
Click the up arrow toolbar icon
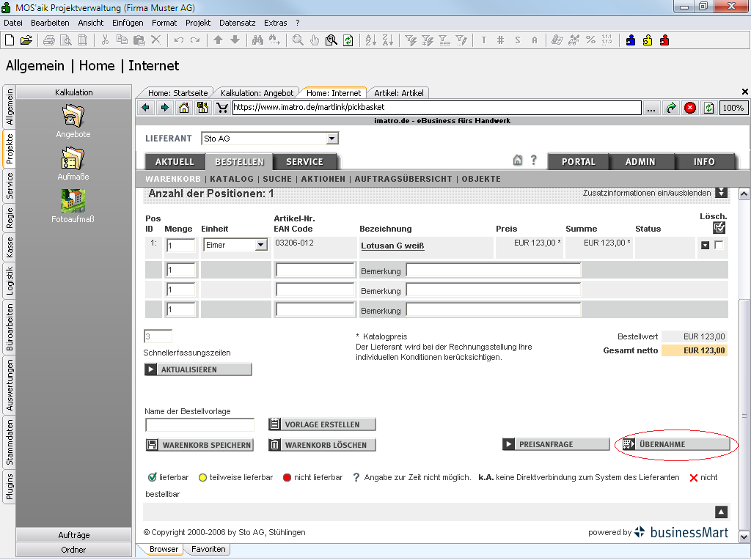pos(218,40)
